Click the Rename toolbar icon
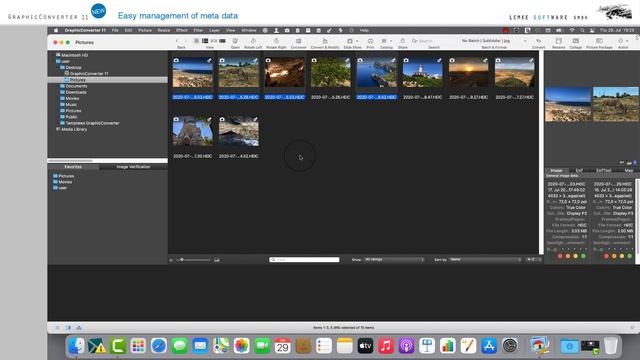640x360 pixels. pyautogui.click(x=558, y=41)
